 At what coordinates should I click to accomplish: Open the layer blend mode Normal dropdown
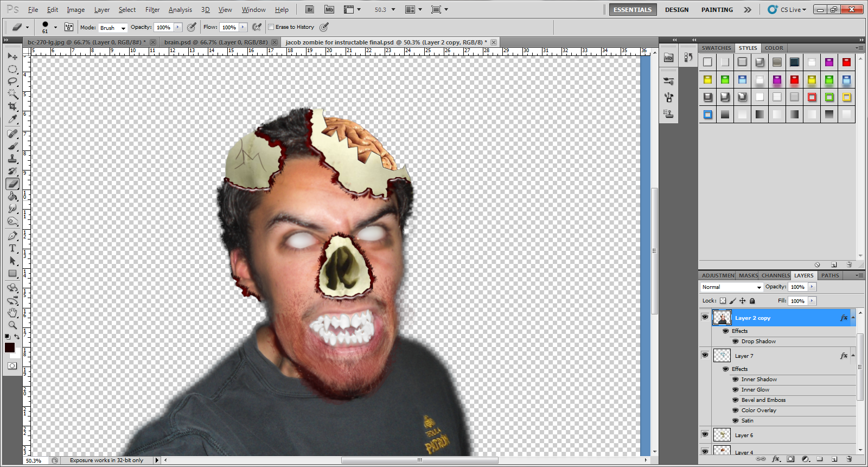(731, 287)
